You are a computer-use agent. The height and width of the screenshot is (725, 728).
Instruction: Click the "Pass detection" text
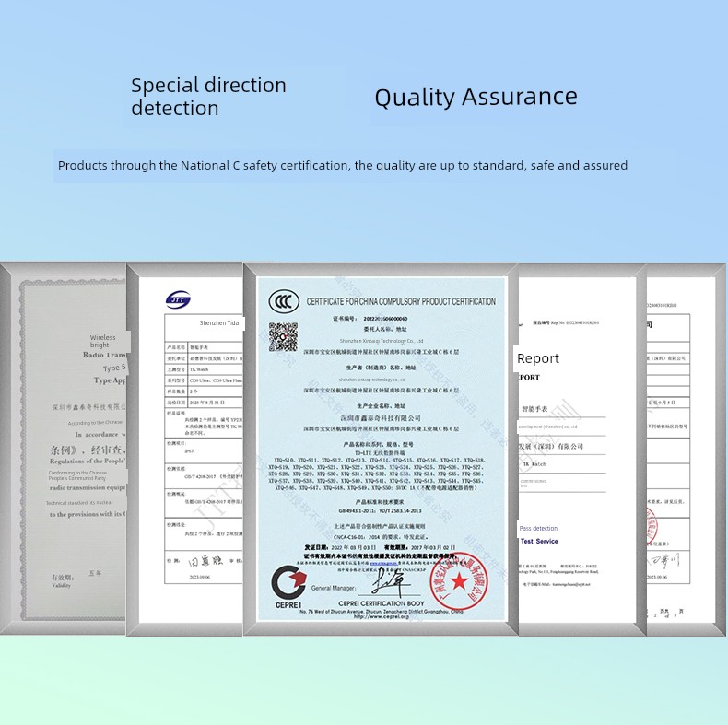point(538,528)
